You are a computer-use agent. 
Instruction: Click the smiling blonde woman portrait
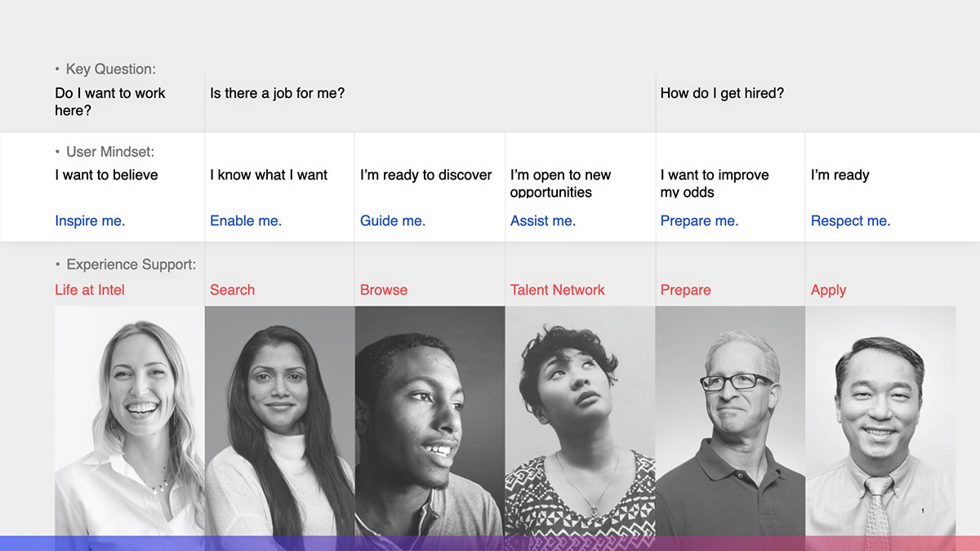130,421
